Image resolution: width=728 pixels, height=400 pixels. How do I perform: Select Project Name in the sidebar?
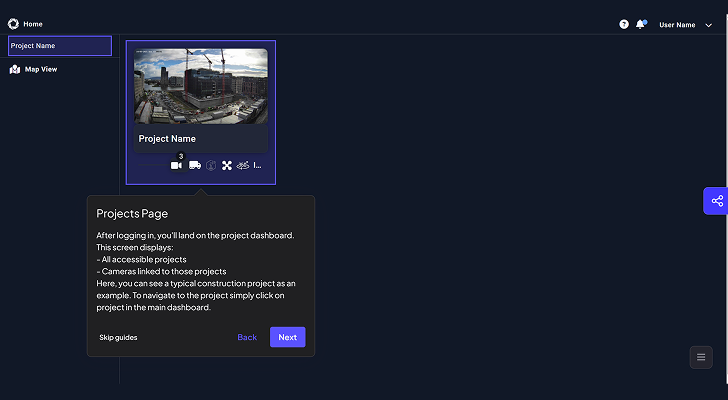[60, 46]
